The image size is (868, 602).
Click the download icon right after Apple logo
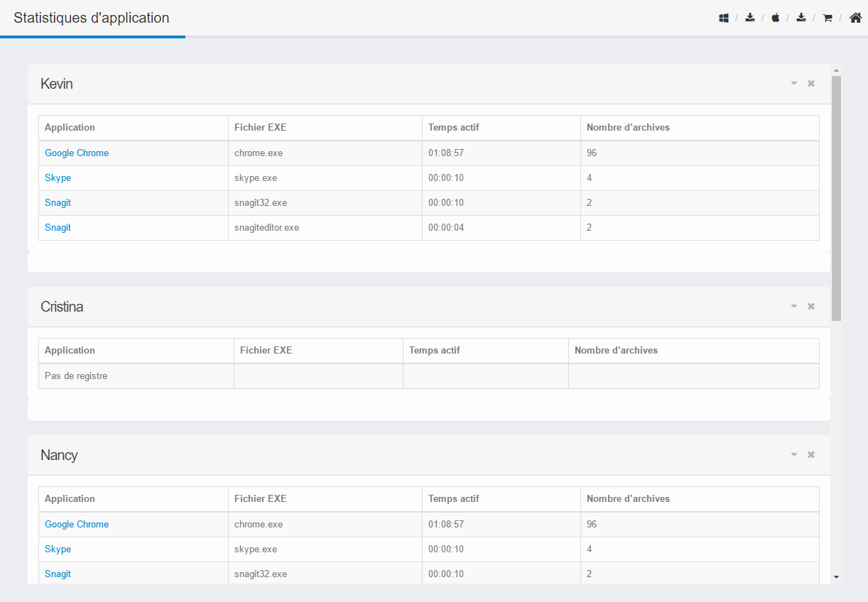[801, 18]
